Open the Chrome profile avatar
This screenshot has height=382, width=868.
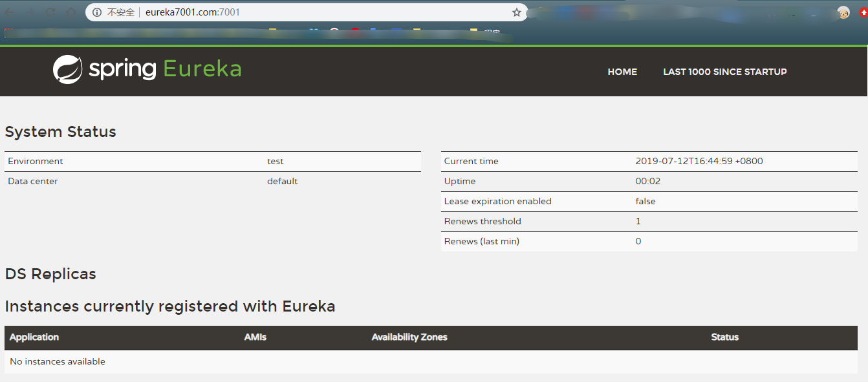point(843,12)
